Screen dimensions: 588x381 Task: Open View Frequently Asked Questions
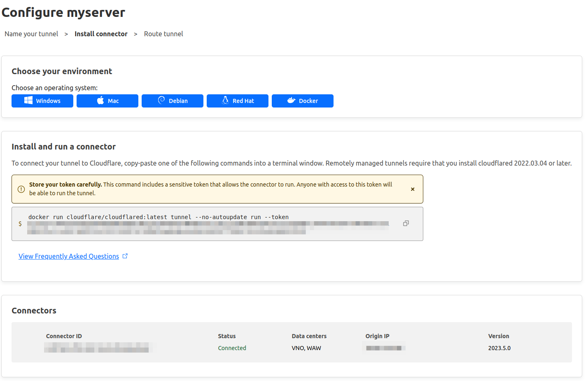69,256
